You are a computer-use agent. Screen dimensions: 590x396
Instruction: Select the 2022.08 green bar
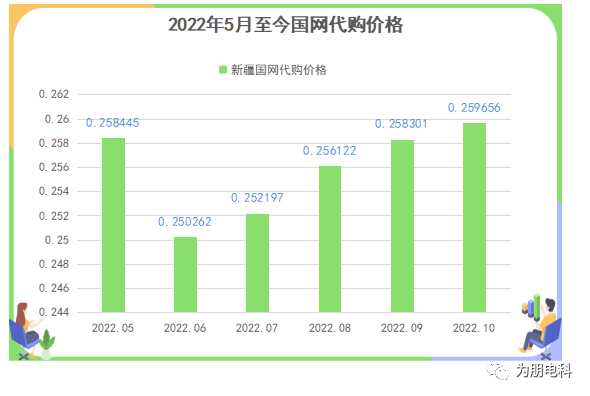(330, 239)
